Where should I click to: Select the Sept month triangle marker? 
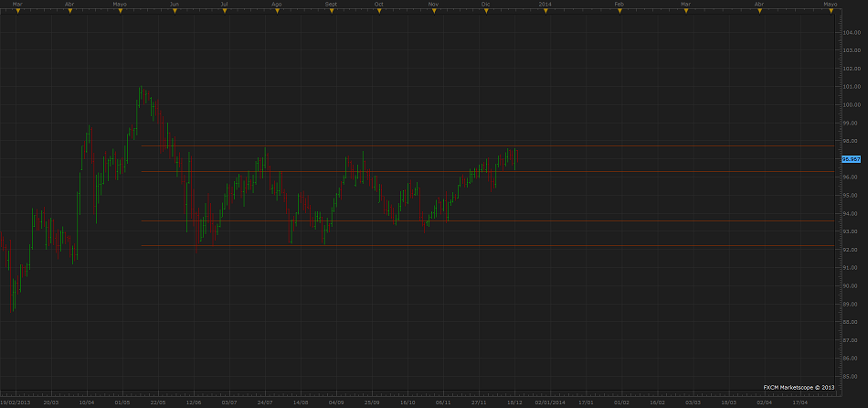click(331, 11)
